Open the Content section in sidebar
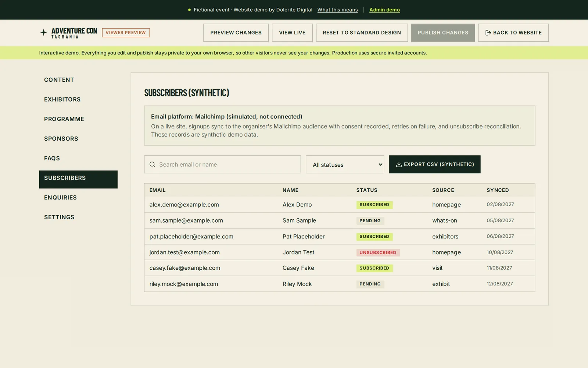588x368 pixels. click(x=78, y=80)
